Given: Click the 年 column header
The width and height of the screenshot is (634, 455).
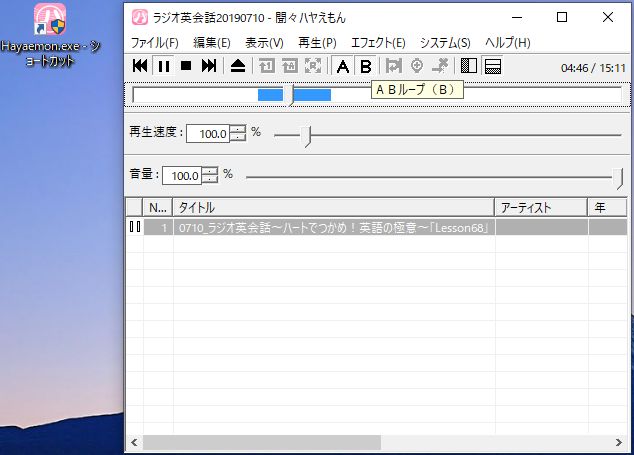Looking at the screenshot, I should pyautogui.click(x=607, y=207).
